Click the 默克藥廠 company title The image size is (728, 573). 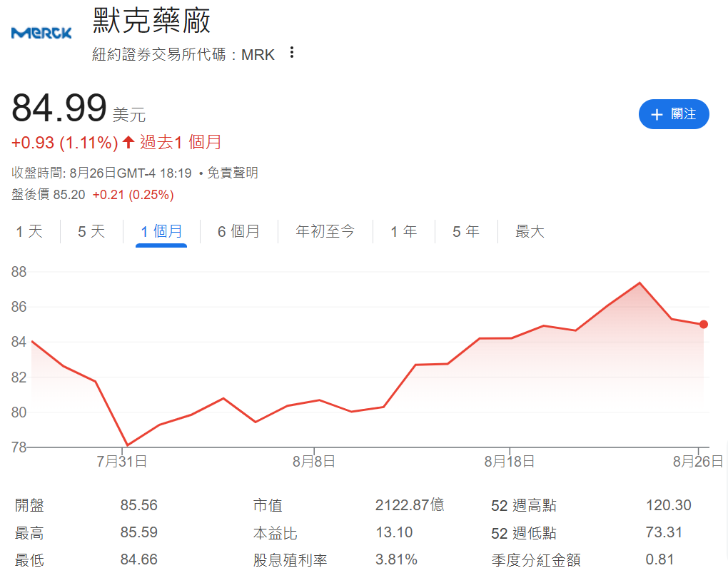click(152, 21)
